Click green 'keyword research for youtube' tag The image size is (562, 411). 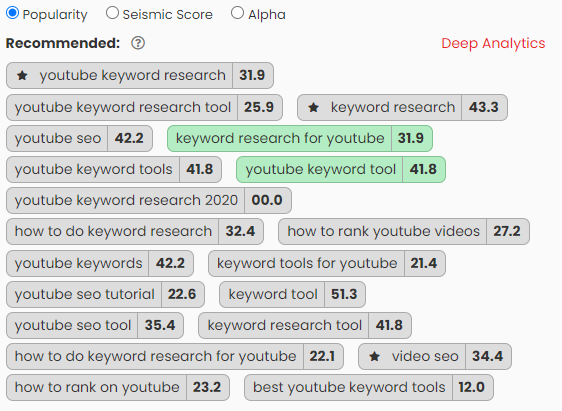300,138
